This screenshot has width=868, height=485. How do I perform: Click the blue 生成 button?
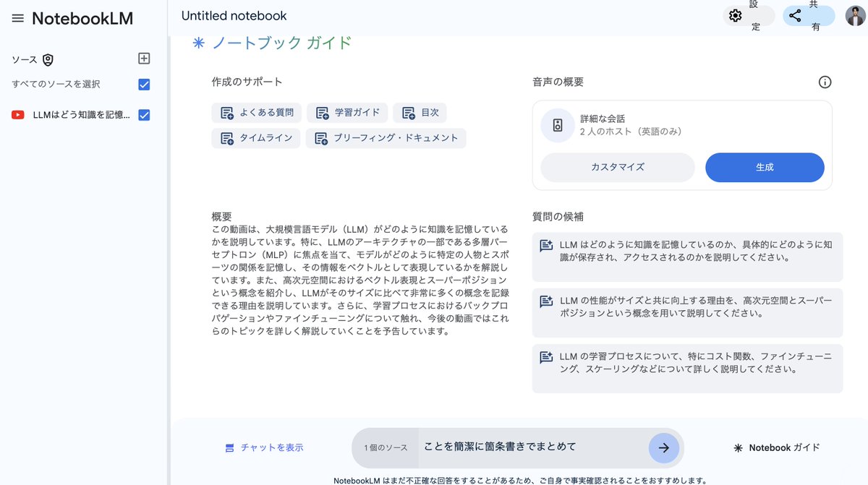click(x=765, y=167)
